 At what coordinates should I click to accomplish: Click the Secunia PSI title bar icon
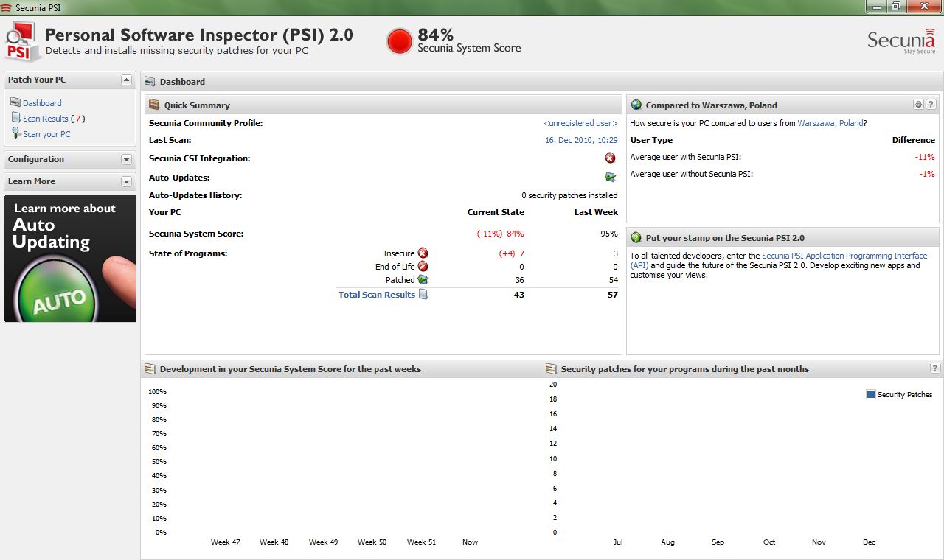click(7, 7)
